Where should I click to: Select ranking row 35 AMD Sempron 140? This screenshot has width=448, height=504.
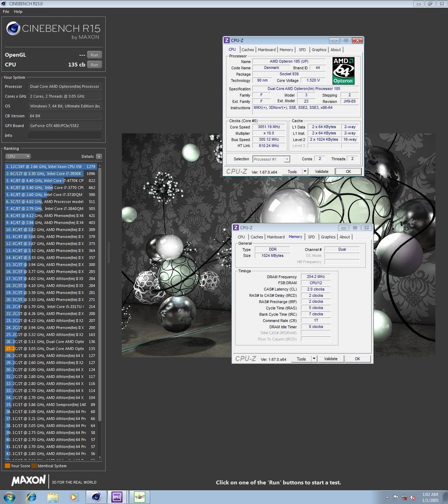[x=51, y=405]
